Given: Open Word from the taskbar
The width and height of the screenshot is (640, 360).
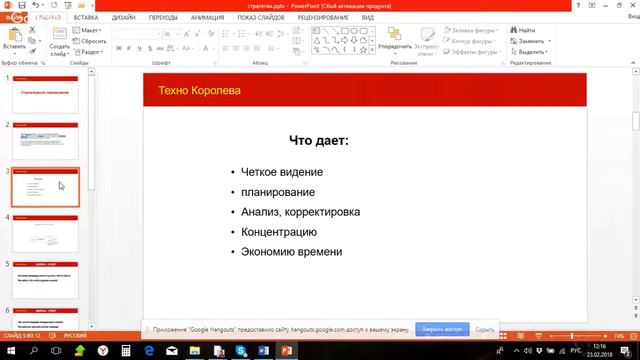Looking at the screenshot, I should click(x=264, y=351).
